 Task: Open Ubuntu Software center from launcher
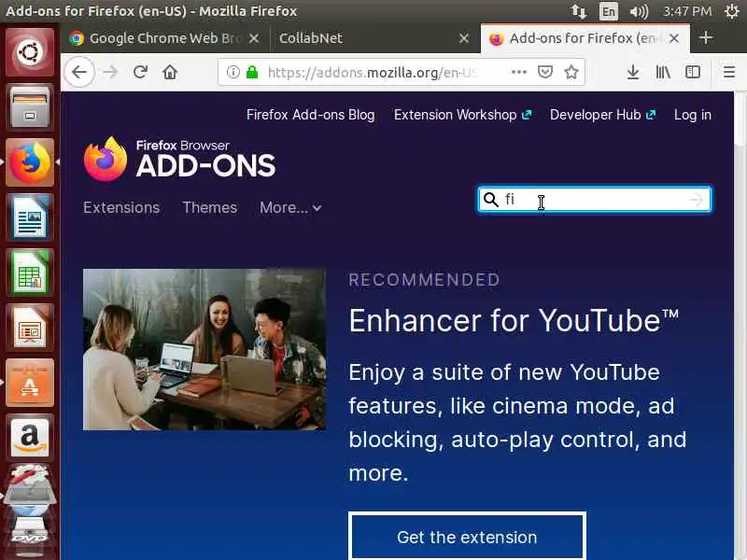pyautogui.click(x=30, y=383)
